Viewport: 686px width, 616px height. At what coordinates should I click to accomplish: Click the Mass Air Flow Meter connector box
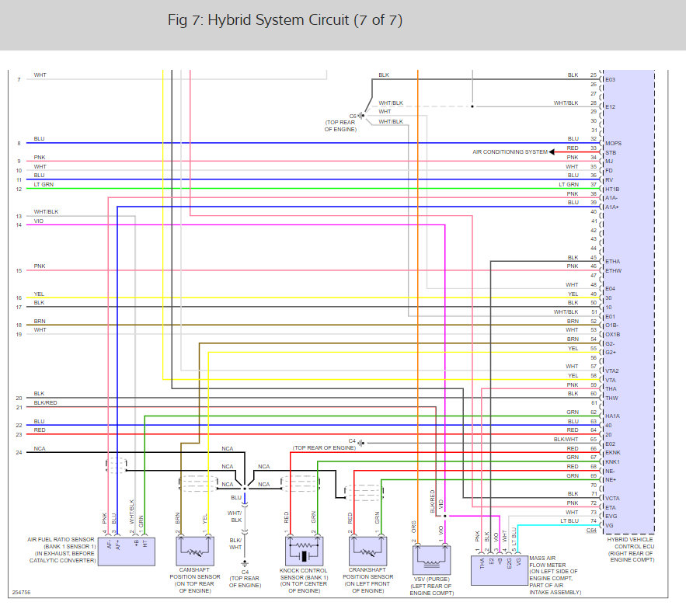tap(500, 570)
